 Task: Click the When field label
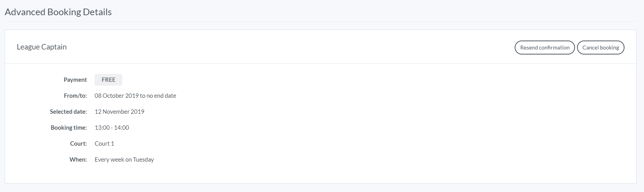point(78,160)
